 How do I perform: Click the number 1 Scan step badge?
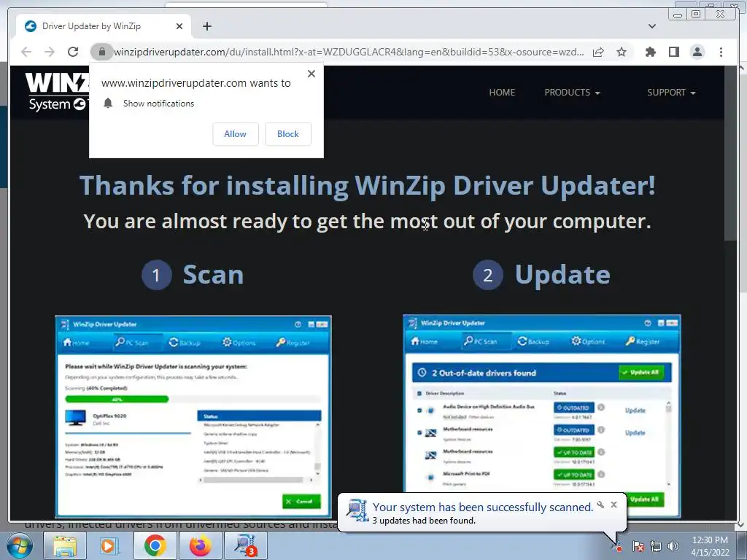[x=156, y=275]
